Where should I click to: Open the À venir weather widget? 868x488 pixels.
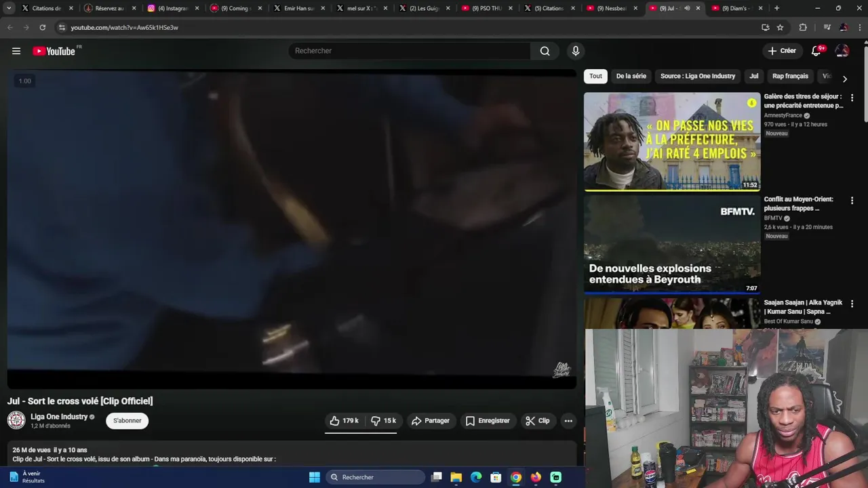[x=27, y=477]
